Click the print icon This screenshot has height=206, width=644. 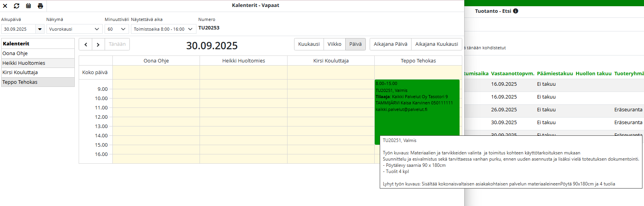pyautogui.click(x=40, y=6)
